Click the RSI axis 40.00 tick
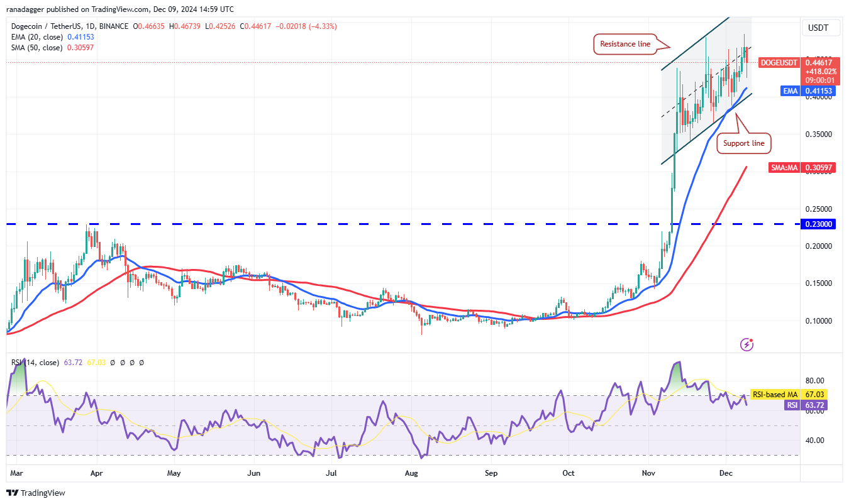The width and height of the screenshot is (849, 504). (x=815, y=441)
